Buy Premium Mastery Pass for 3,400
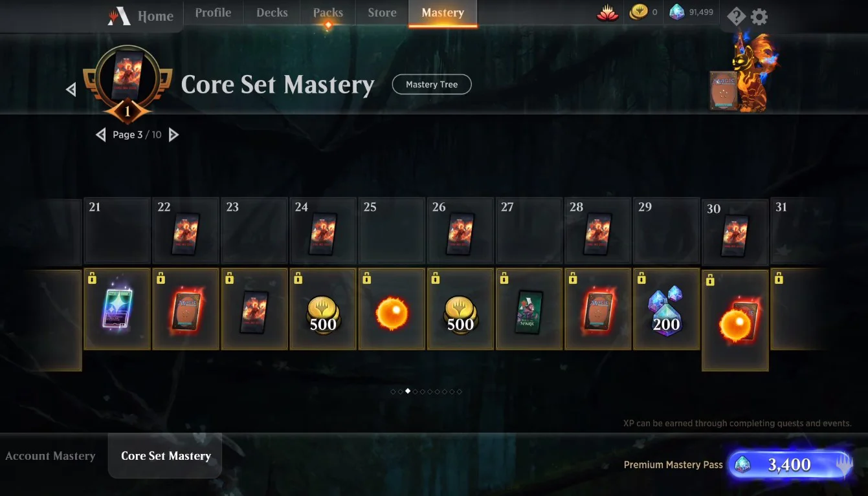868x496 pixels. click(x=790, y=464)
